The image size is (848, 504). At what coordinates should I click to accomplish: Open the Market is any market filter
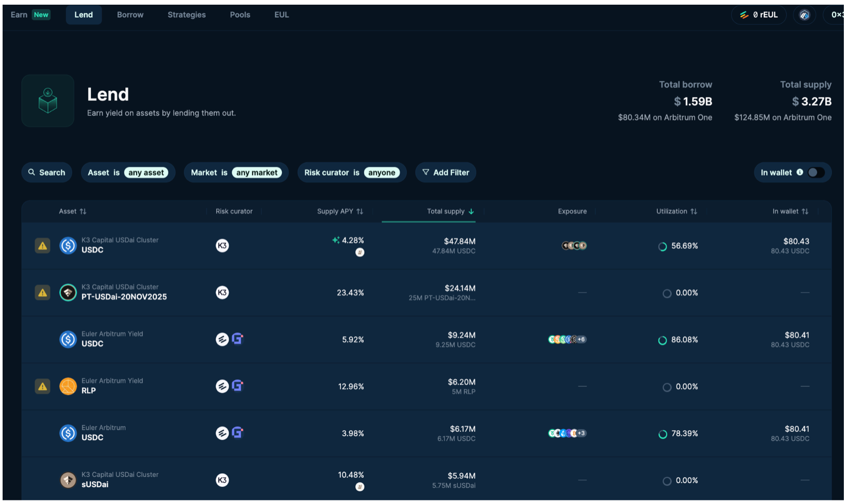tap(236, 173)
